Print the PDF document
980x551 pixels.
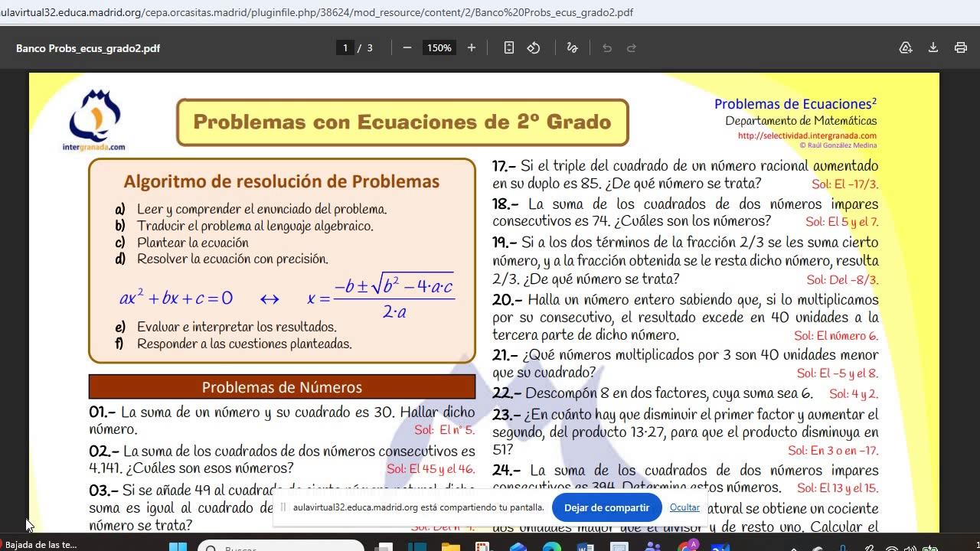pyautogui.click(x=961, y=47)
